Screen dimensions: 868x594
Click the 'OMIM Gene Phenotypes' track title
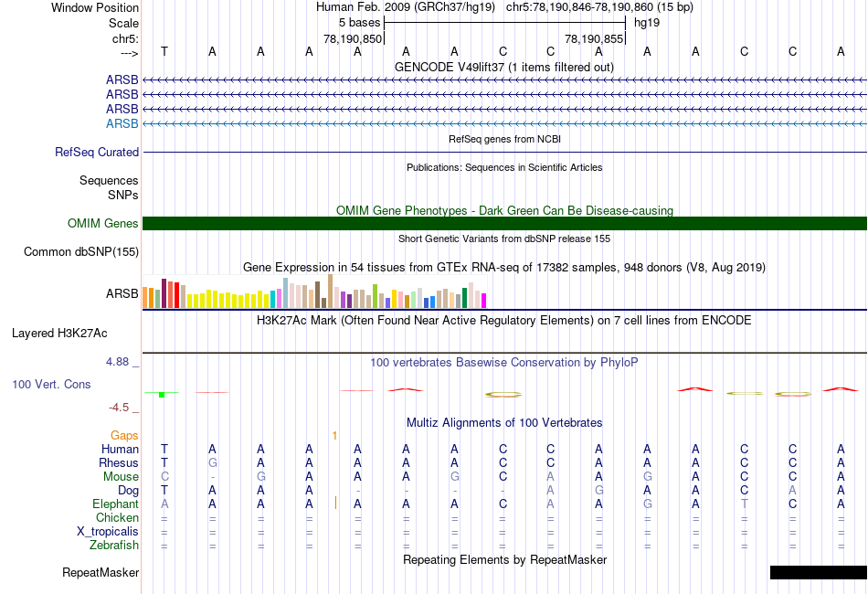[x=504, y=210]
